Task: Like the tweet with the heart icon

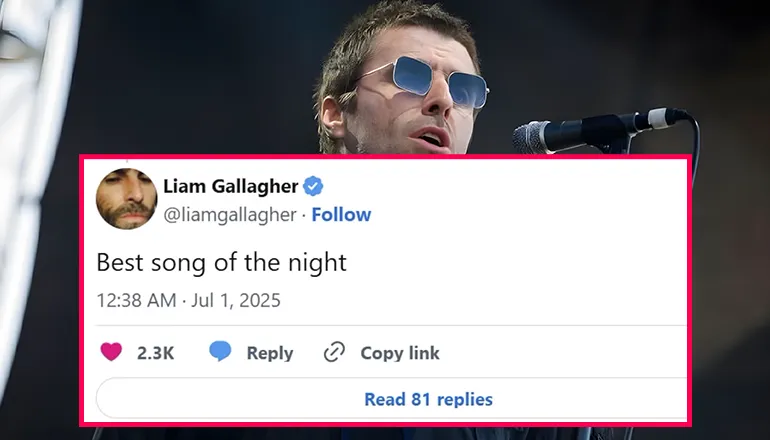Action: point(110,352)
